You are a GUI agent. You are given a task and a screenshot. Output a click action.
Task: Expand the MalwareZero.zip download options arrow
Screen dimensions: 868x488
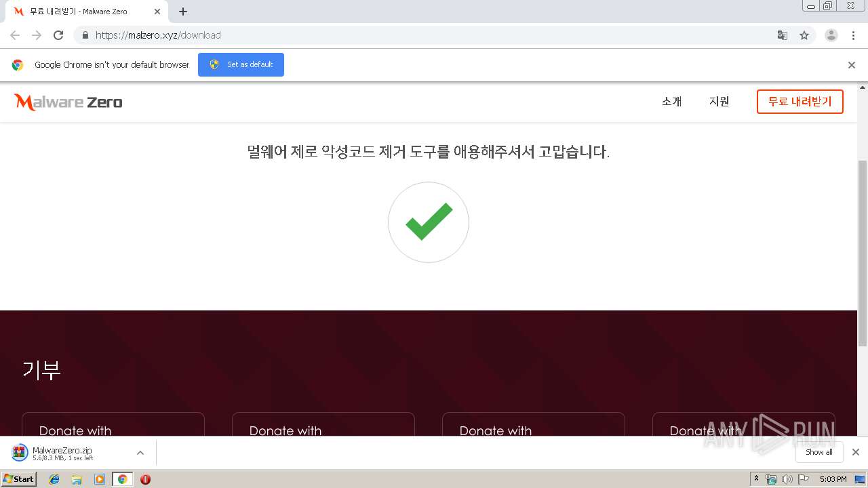pos(140,453)
